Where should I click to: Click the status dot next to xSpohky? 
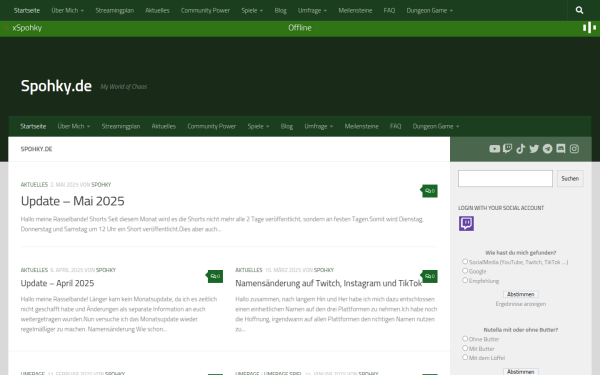pyautogui.click(x=6, y=28)
